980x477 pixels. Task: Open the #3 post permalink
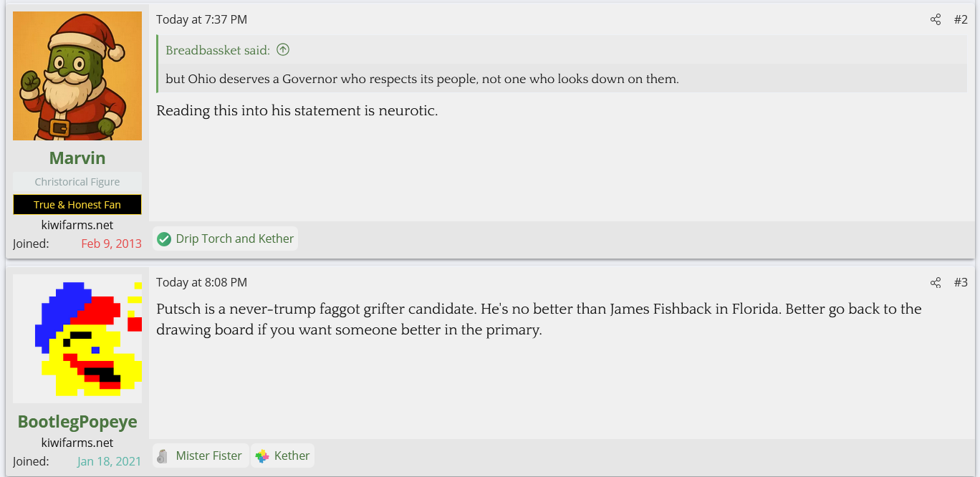(x=961, y=283)
